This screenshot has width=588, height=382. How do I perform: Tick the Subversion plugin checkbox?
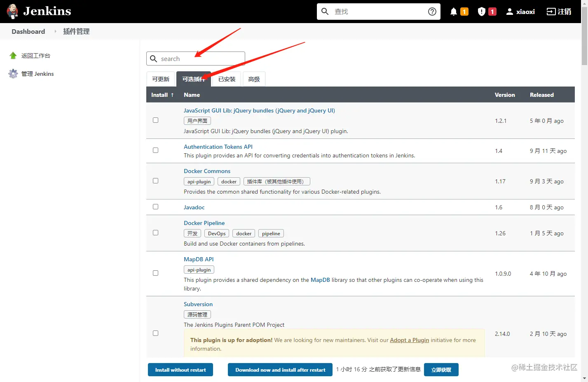[x=155, y=333]
